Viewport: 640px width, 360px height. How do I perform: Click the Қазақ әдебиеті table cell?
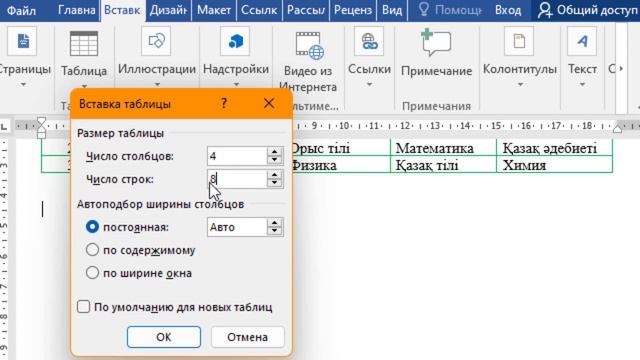point(554,148)
